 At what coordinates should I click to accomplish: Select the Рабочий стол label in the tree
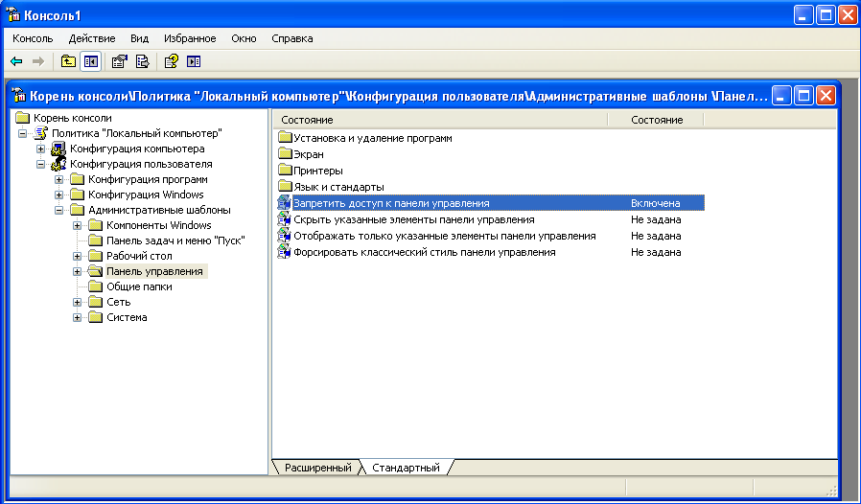(139, 256)
